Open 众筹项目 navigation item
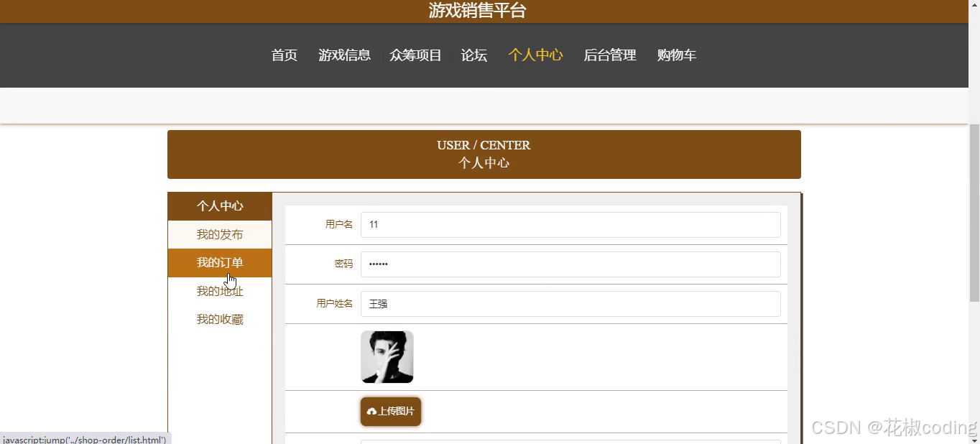This screenshot has width=980, height=444. point(416,55)
